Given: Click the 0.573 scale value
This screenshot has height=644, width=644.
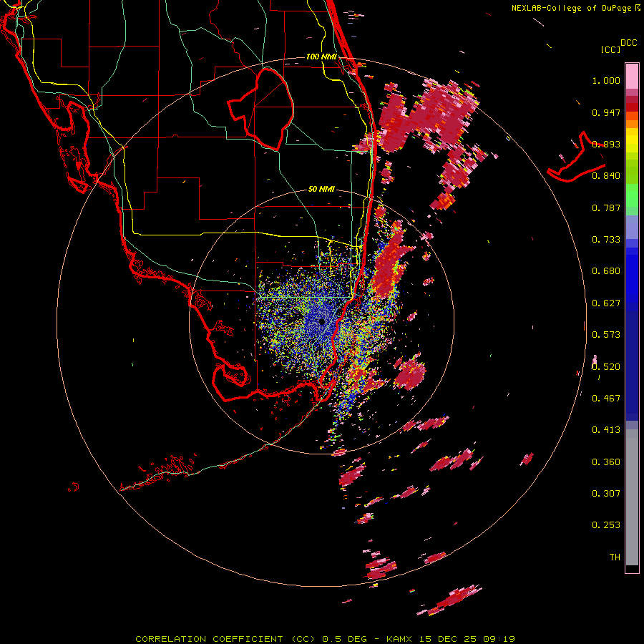Looking at the screenshot, I should tap(606, 335).
